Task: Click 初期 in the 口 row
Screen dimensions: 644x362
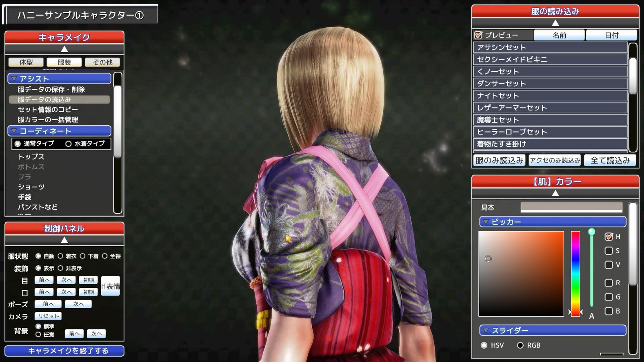Action: click(x=89, y=292)
